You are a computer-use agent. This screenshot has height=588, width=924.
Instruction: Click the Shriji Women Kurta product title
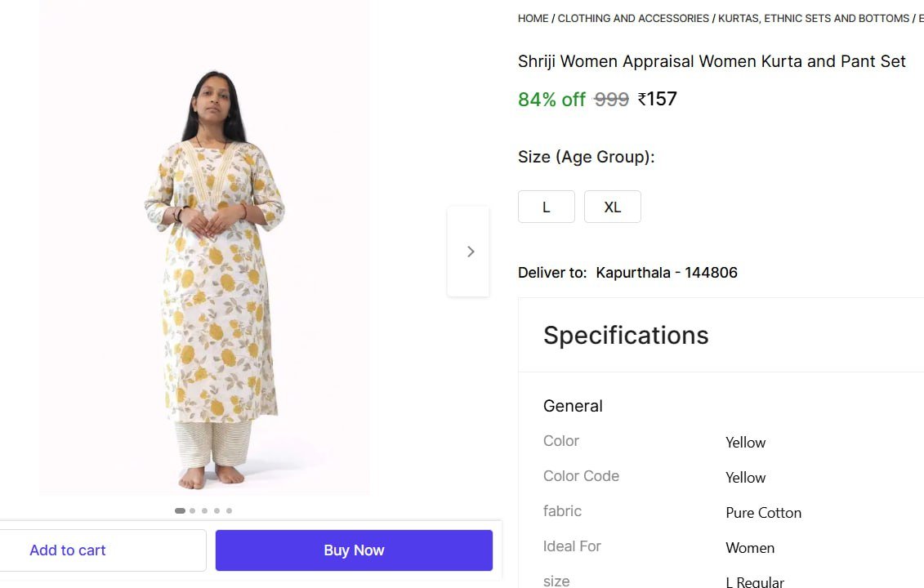pyautogui.click(x=712, y=61)
